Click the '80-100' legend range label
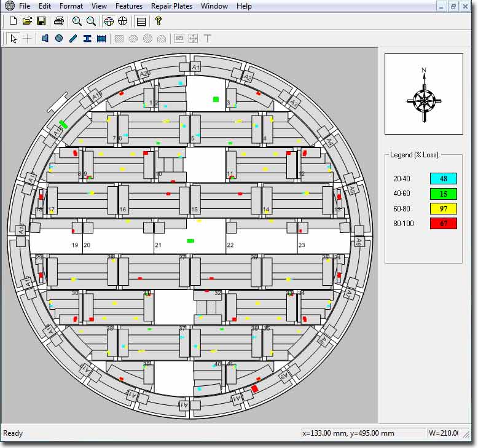This screenshot has height=448, width=478. coord(403,224)
